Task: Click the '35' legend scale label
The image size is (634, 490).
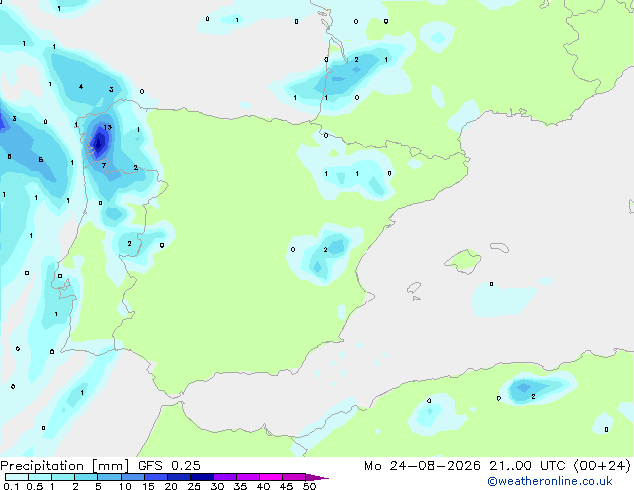Action: click(240, 486)
